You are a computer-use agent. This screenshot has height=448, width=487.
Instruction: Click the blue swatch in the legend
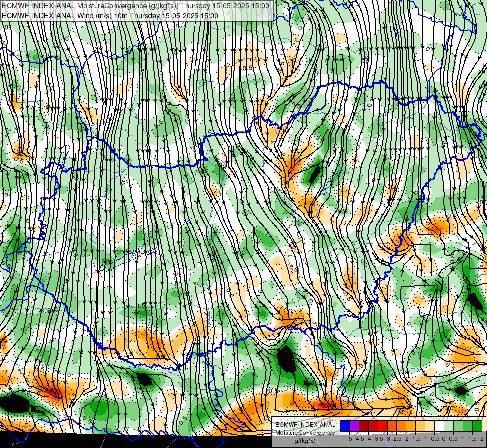[x=345, y=426]
